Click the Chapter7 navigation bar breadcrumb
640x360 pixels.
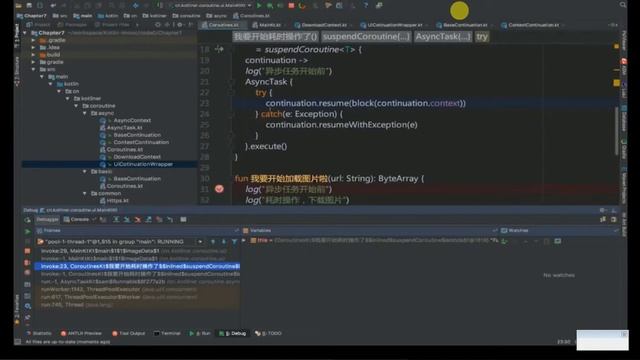[32, 16]
